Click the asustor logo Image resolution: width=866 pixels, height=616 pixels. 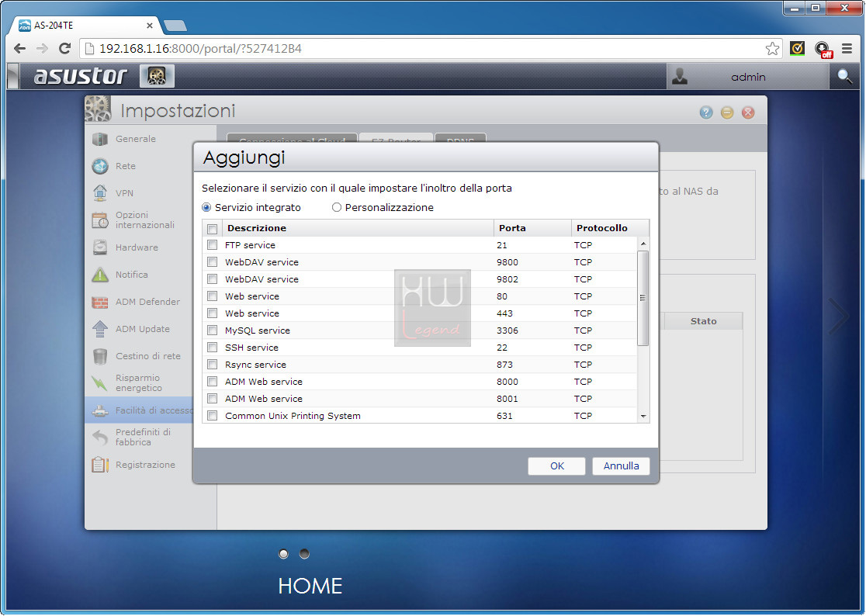81,76
